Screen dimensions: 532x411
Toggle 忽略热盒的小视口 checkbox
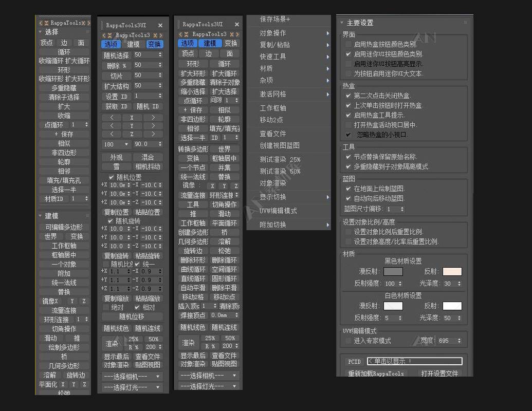pyautogui.click(x=348, y=135)
